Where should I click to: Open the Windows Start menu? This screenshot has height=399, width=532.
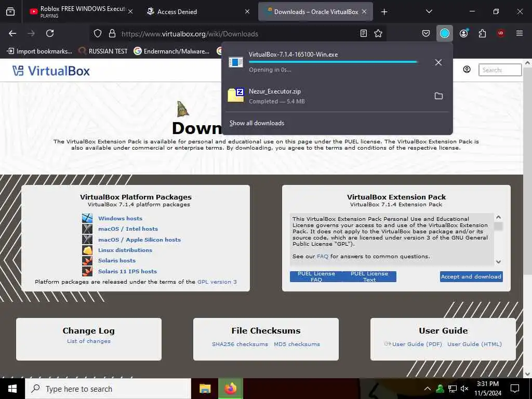12,389
